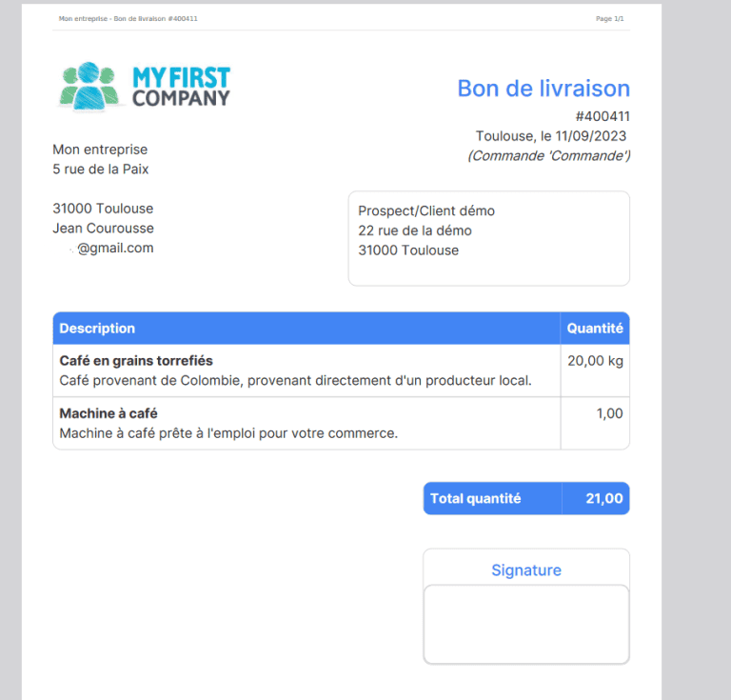Select the "Café en grains torrefiés" item name
Screen dimensions: 731x700
tap(136, 361)
